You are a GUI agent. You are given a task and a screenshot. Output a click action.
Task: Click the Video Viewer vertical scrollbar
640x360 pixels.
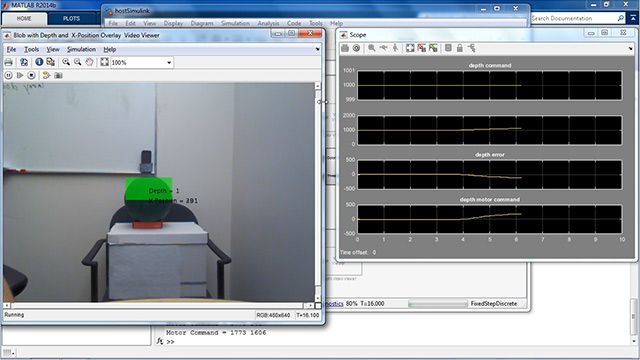(318, 192)
